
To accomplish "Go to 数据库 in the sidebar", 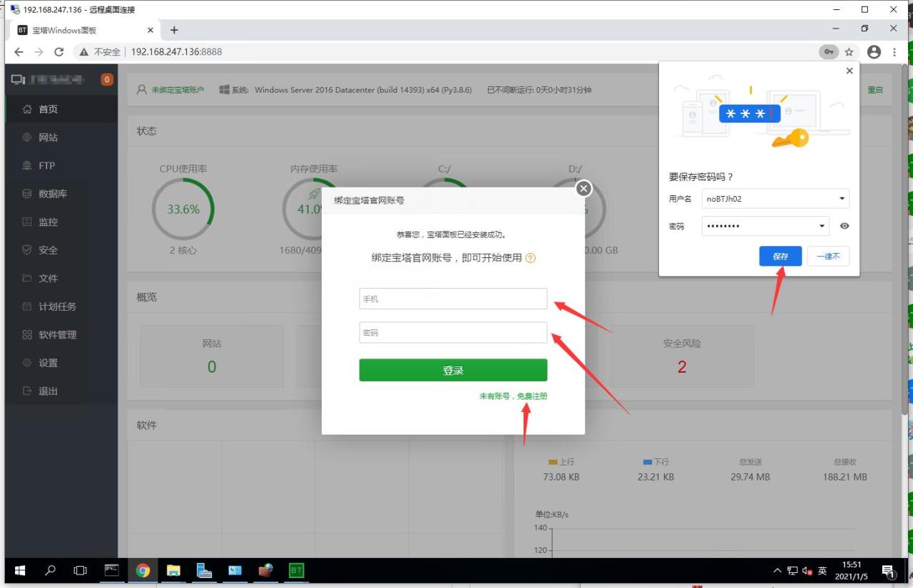I will [61, 194].
